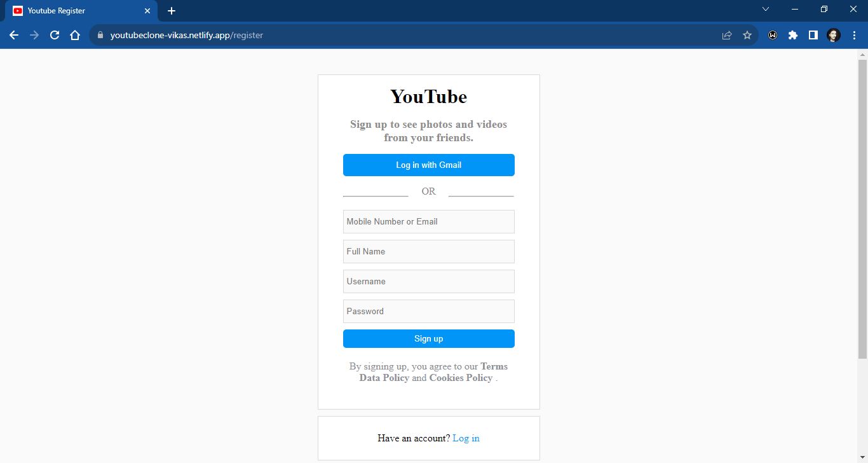Click the reload page icon
Viewport: 868px width, 463px height.
pos(54,35)
